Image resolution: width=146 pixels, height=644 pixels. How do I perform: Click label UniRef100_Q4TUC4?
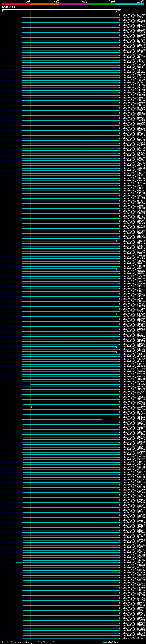coord(133,63)
